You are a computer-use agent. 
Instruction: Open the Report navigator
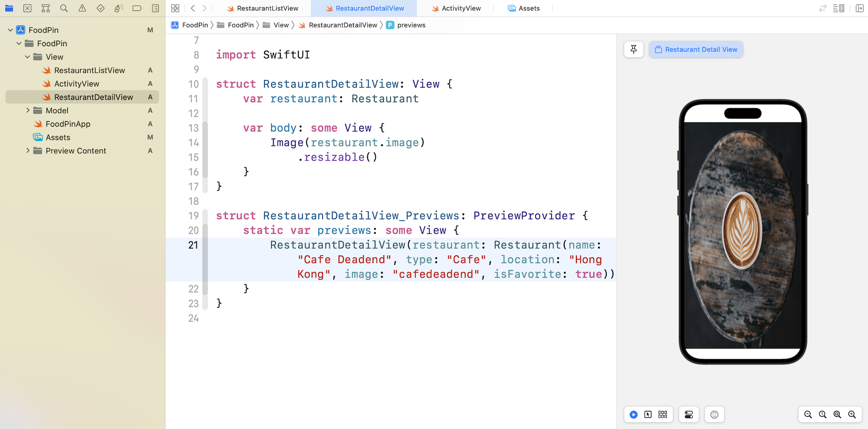tap(155, 8)
